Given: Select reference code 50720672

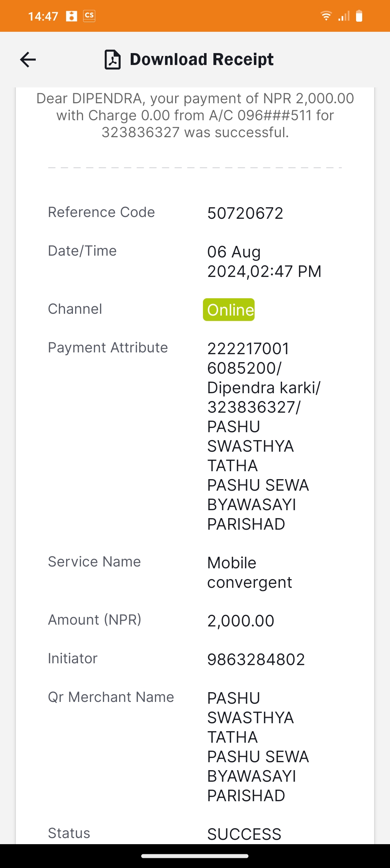Looking at the screenshot, I should (245, 213).
